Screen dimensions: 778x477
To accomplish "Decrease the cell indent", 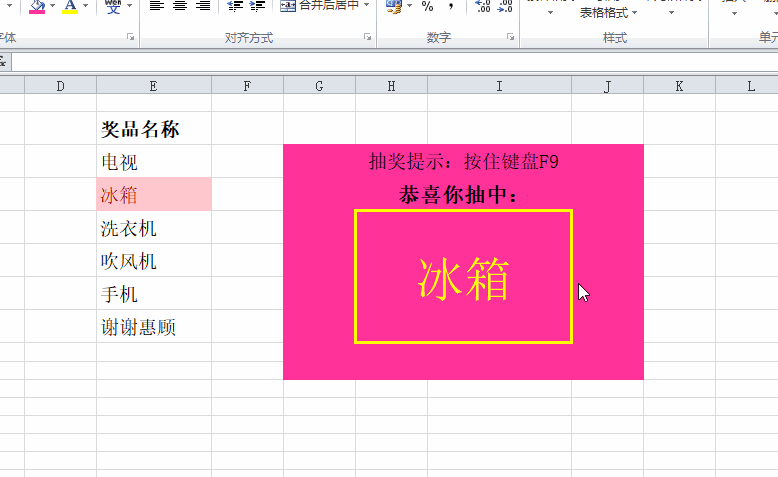I will 235,6.
